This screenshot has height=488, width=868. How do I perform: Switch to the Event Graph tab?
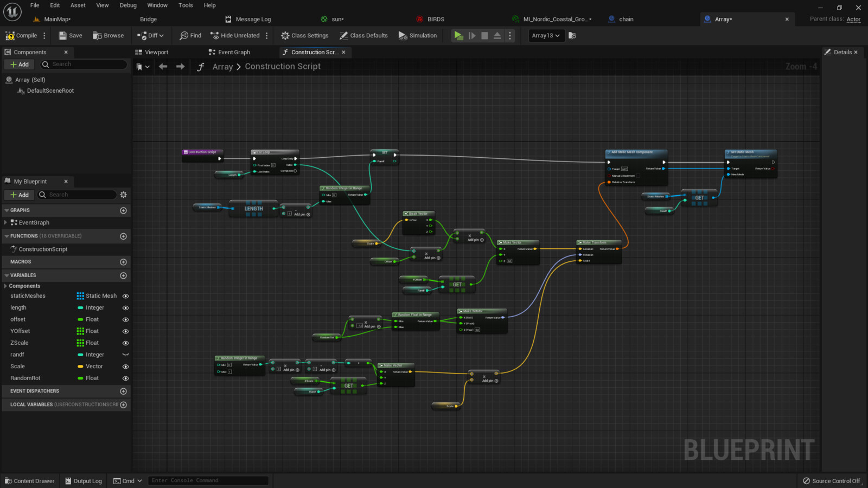point(229,52)
